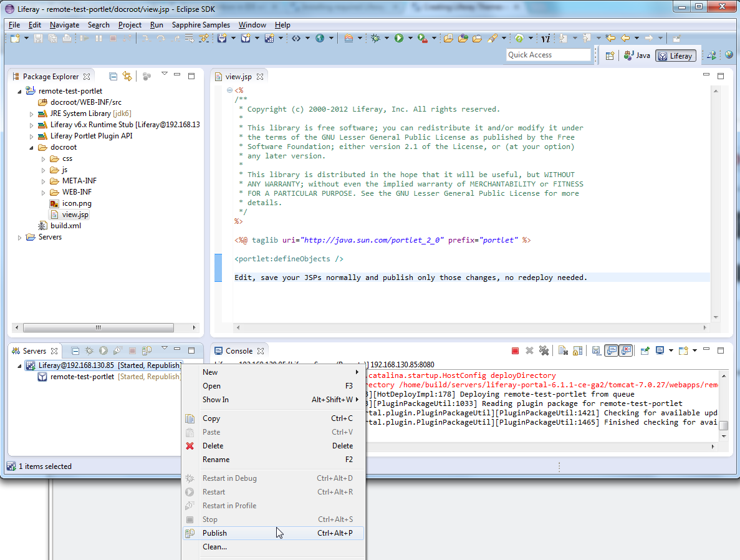Collapse the docroot folder

click(32, 148)
